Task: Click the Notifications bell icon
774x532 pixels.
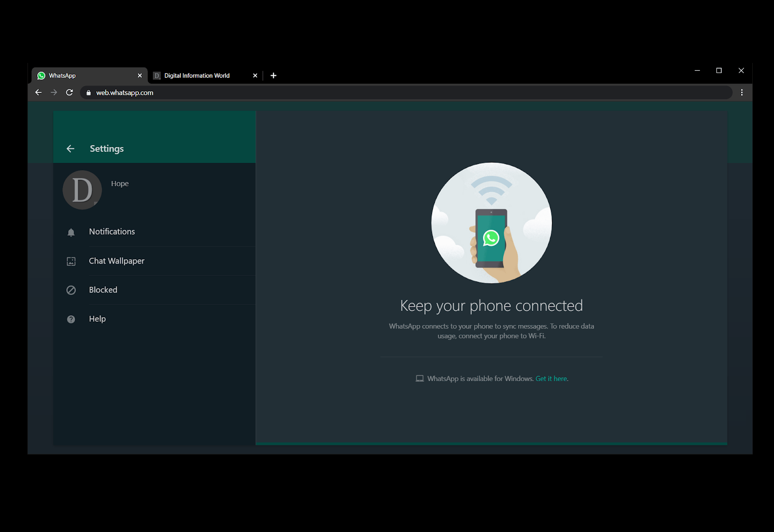Action: (71, 232)
